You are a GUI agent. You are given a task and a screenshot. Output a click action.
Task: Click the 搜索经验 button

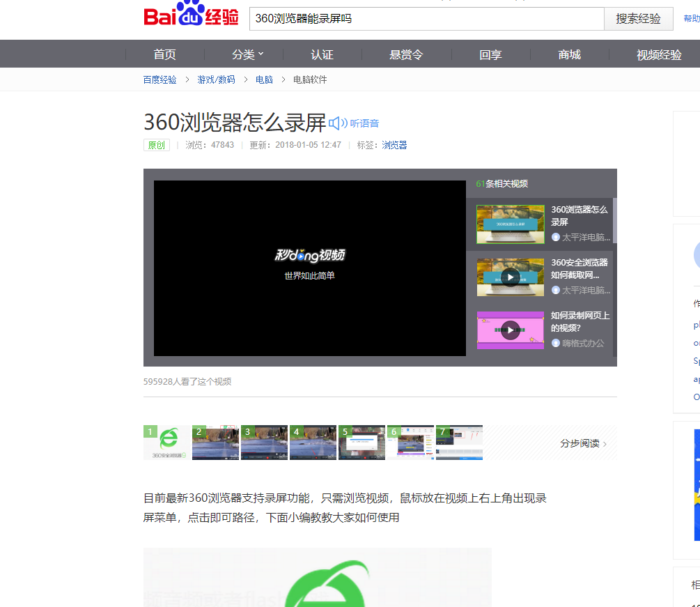click(638, 19)
